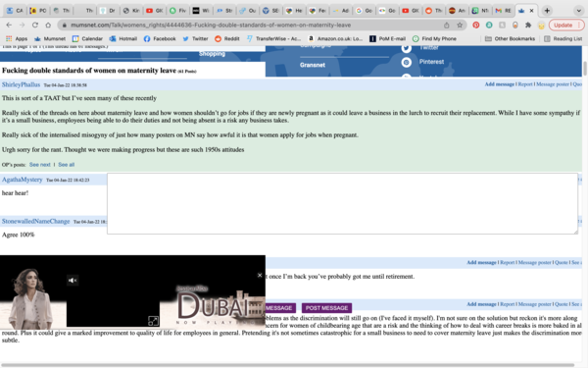Click the address bar URL
This screenshot has width=588, height=368.
tap(211, 26)
